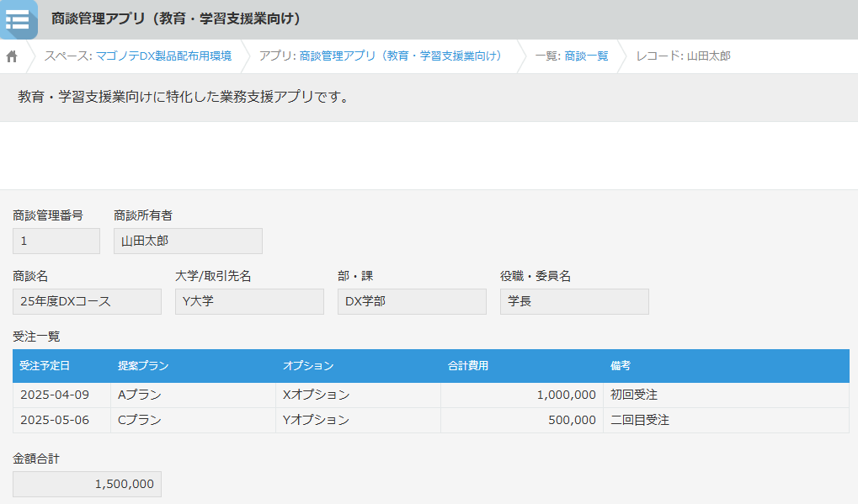Click the app title 商談管理アプリ in header
Image resolution: width=858 pixels, height=504 pixels.
tap(176, 19)
